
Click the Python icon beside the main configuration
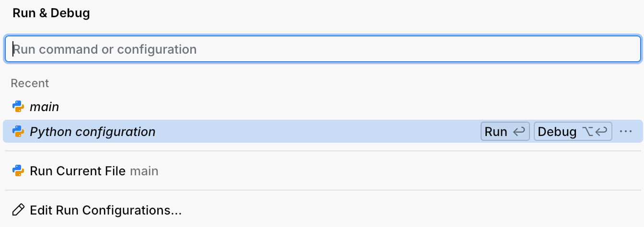click(x=18, y=107)
